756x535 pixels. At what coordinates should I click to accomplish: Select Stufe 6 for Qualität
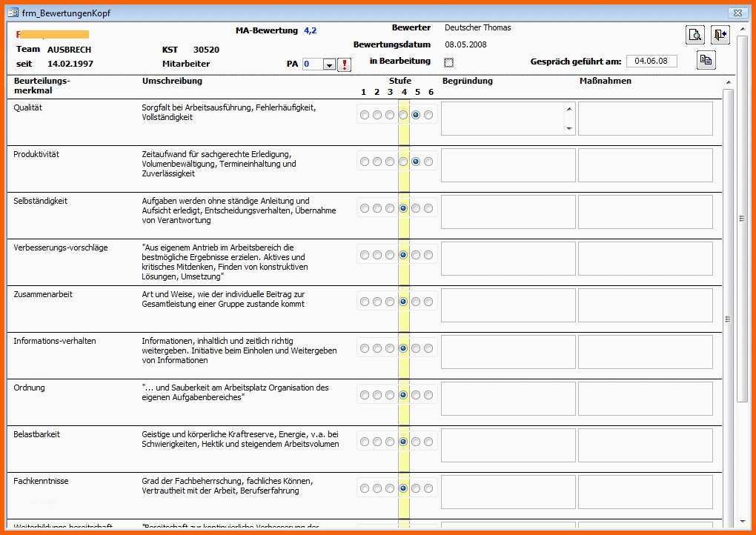coord(429,115)
